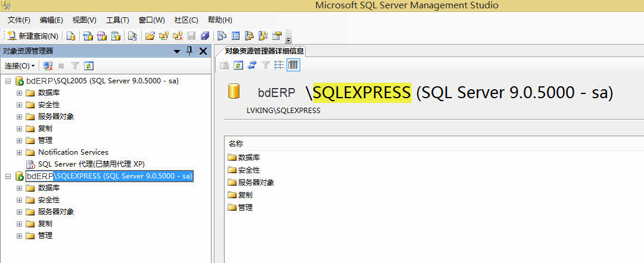Refresh the Object Explorer tree
This screenshot has height=263, width=644.
pyautogui.click(x=89, y=65)
